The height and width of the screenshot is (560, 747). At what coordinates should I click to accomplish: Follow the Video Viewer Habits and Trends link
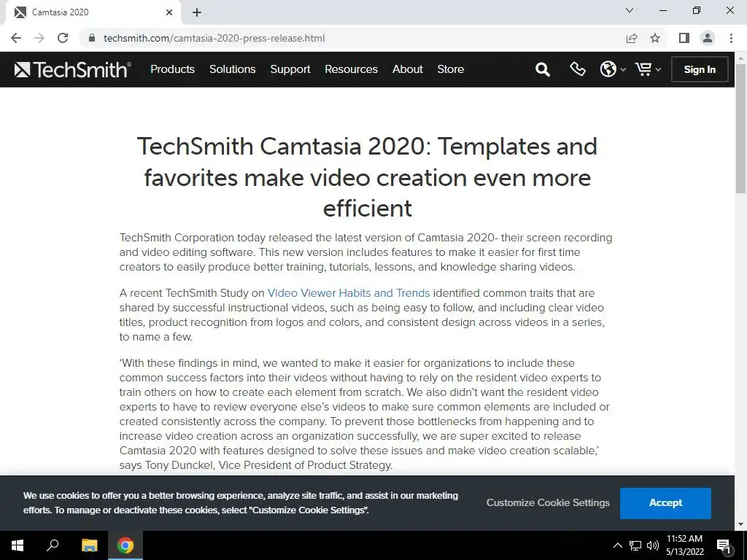[348, 293]
